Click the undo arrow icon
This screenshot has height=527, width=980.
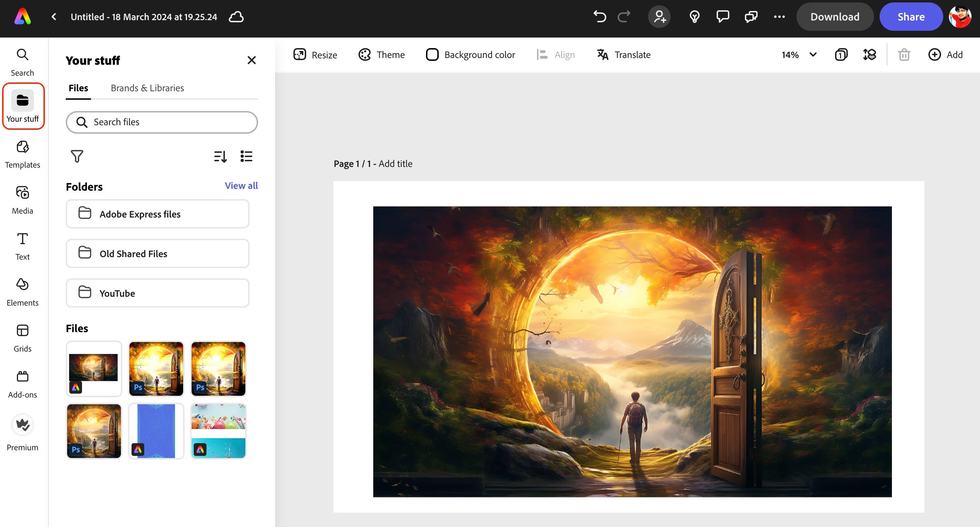(x=600, y=17)
